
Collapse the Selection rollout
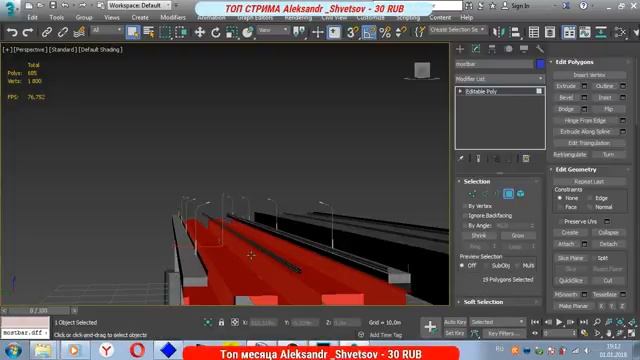(x=477, y=182)
